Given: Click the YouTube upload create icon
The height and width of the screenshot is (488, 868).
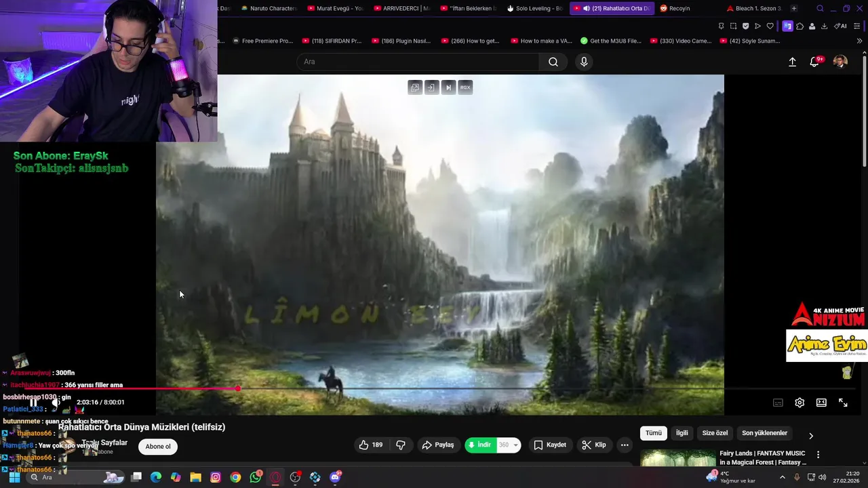Looking at the screenshot, I should tap(792, 62).
